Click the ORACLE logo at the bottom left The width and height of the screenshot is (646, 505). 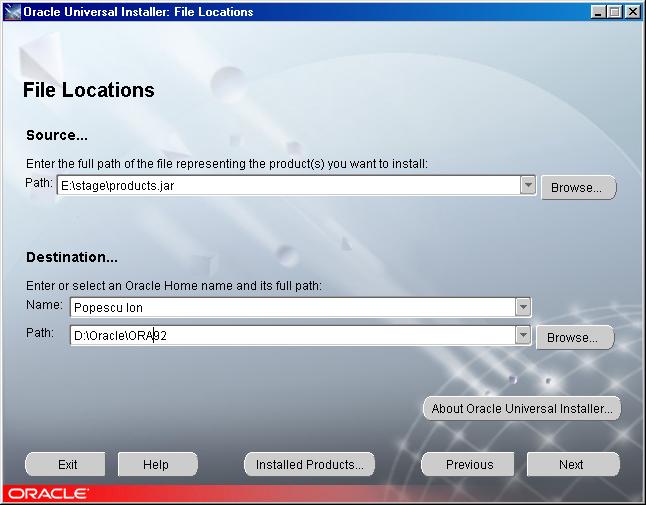point(47,493)
